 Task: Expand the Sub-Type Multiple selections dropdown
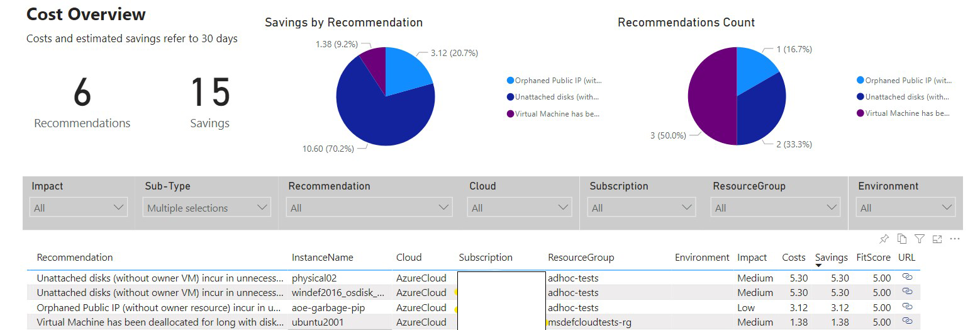pos(206,208)
